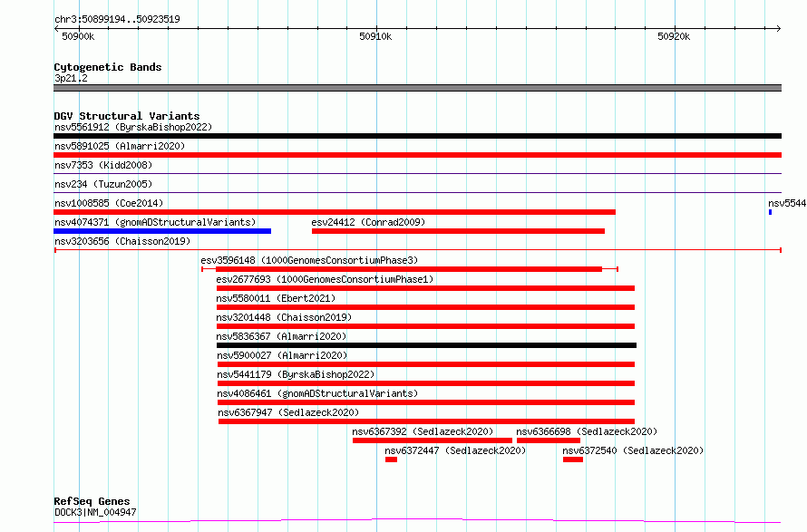This screenshot has width=807, height=532.
Task: Click the red bar under nsv5580011
Action: pyautogui.click(x=425, y=307)
